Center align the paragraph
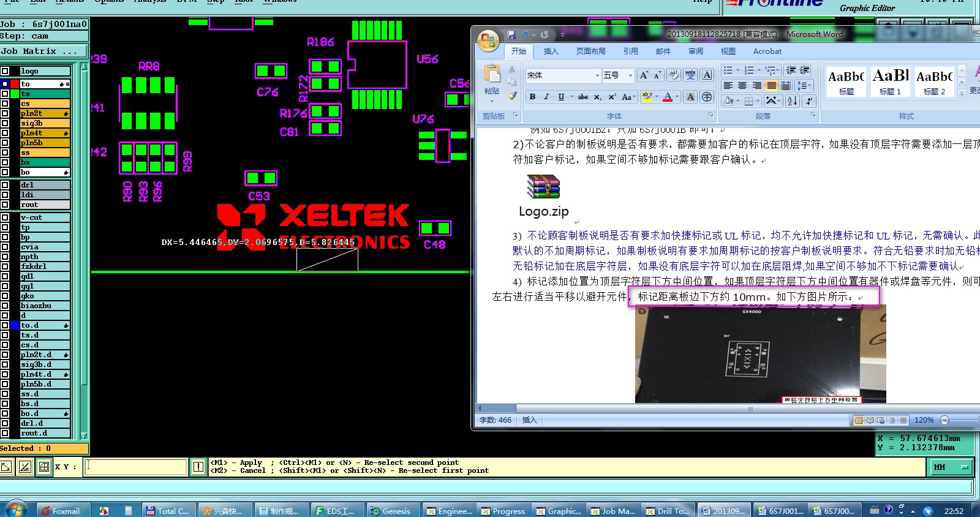The width and height of the screenshot is (980, 517). coord(742,85)
